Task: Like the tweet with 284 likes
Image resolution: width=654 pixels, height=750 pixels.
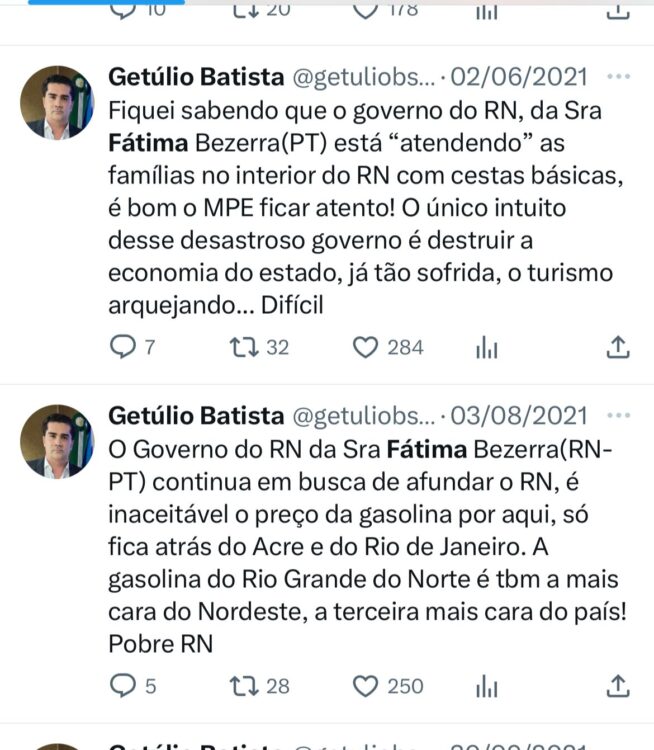Action: click(366, 347)
